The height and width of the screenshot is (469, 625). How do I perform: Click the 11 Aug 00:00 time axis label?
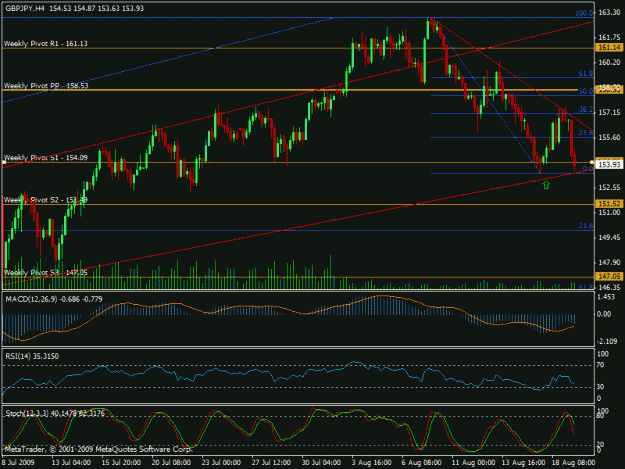[473, 463]
